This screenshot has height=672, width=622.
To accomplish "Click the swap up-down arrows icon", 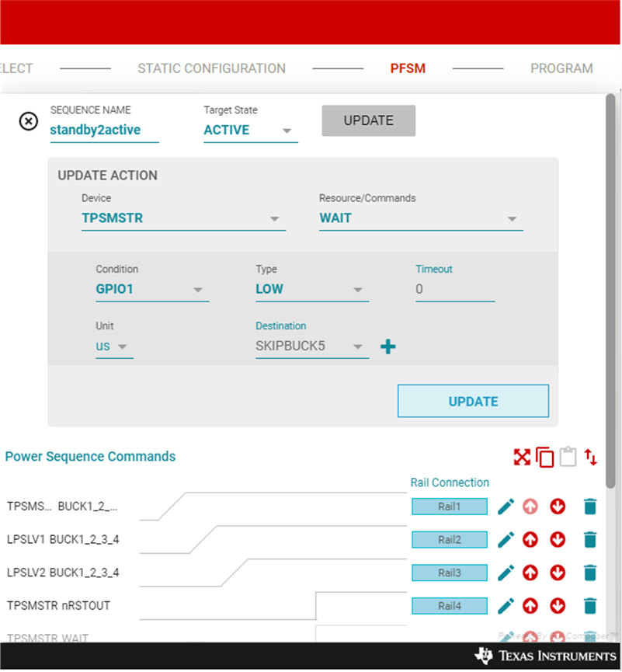I will pyautogui.click(x=591, y=458).
